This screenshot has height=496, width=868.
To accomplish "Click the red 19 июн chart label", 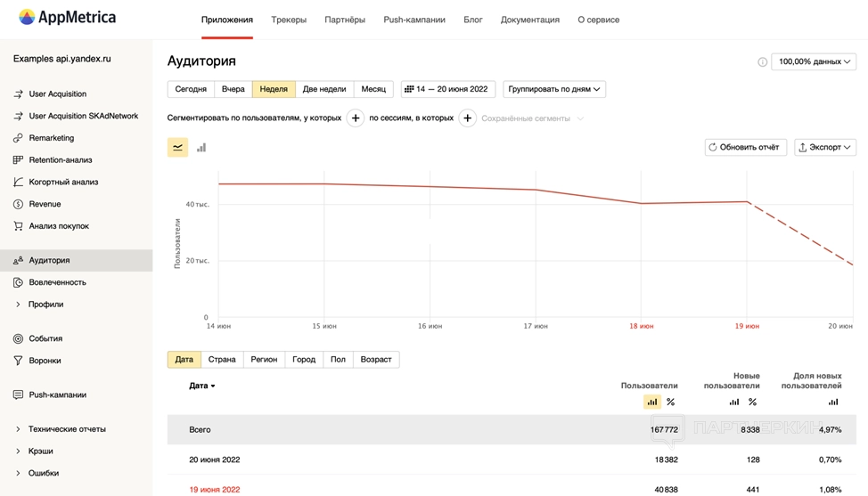I will click(x=746, y=327).
